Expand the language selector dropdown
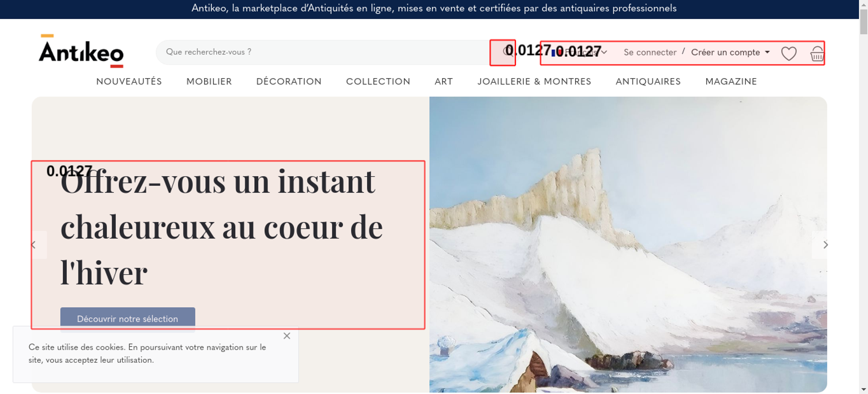868x394 pixels. point(579,53)
